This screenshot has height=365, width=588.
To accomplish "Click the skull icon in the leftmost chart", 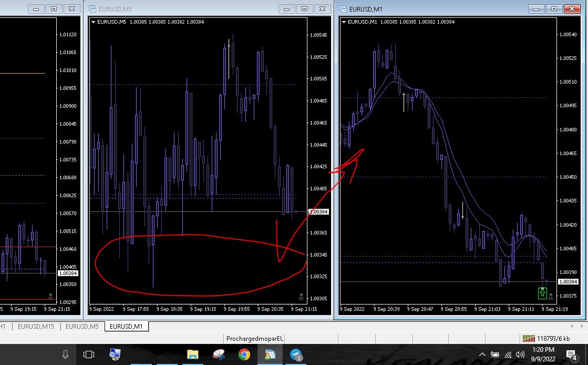I will tap(50, 297).
